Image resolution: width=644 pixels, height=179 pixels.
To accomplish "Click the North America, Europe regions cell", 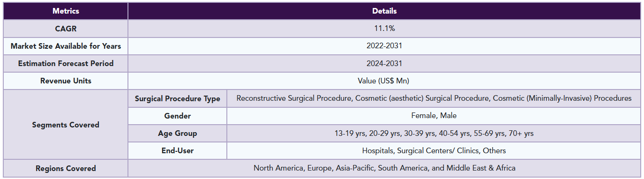I will point(384,168).
